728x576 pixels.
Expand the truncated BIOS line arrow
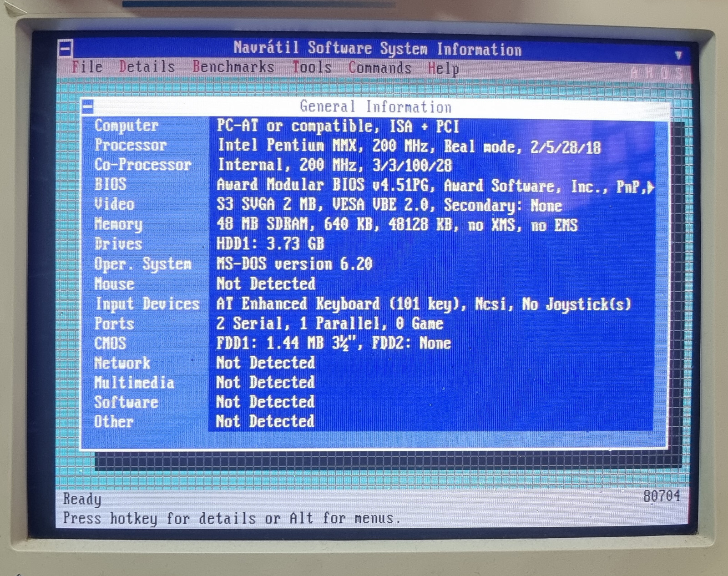click(x=650, y=187)
